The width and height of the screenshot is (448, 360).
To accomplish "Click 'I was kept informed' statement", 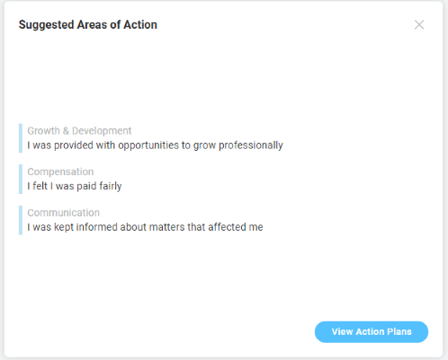I will [x=145, y=227].
